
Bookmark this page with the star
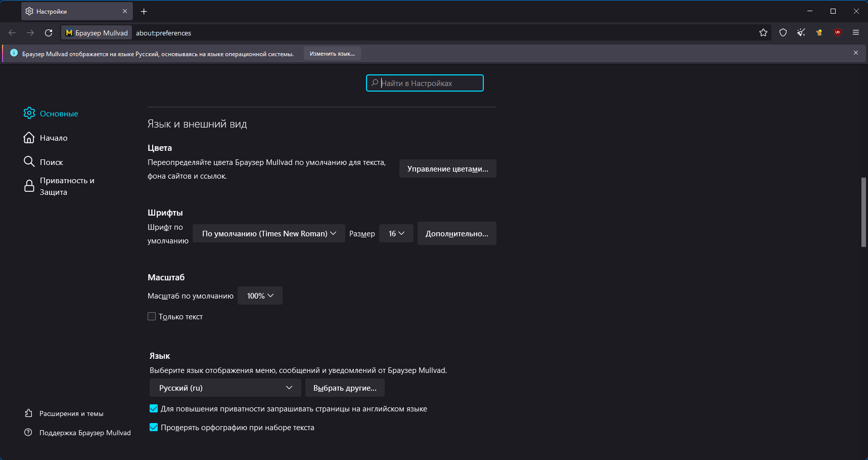tap(763, 33)
